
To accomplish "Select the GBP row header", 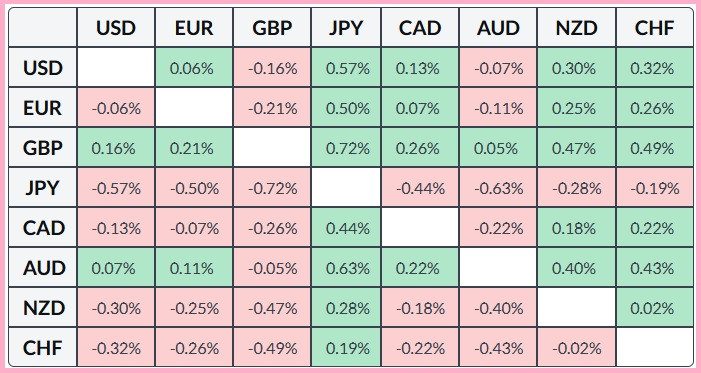I will coord(43,148).
